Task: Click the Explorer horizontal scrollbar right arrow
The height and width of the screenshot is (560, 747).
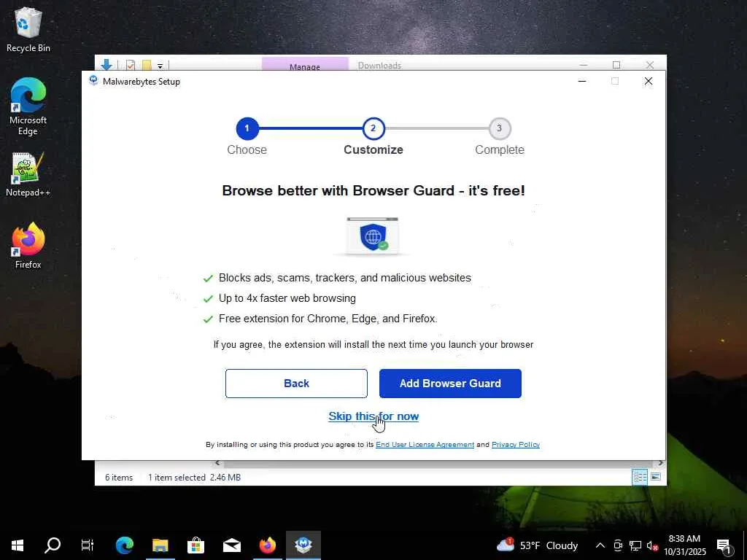Action: [x=660, y=463]
